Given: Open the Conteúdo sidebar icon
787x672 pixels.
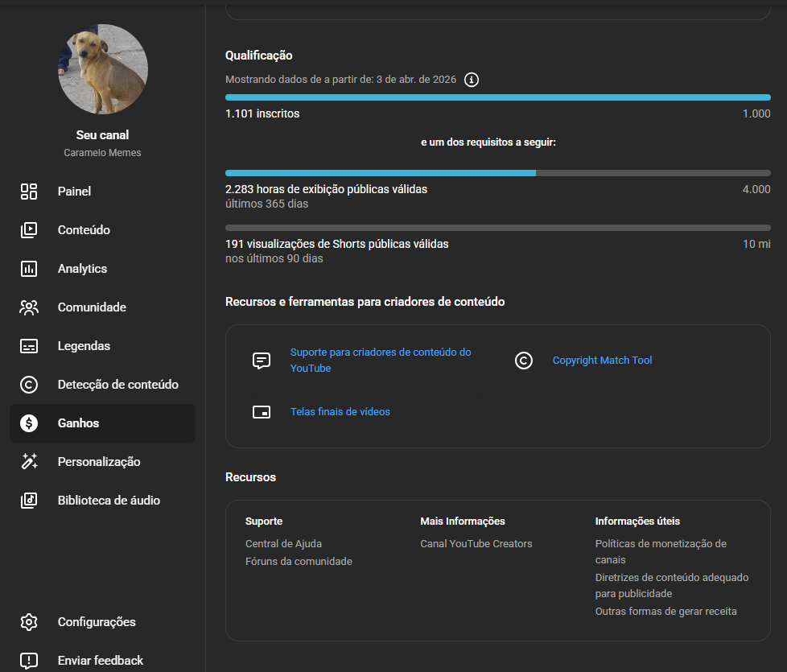Looking at the screenshot, I should tap(29, 230).
